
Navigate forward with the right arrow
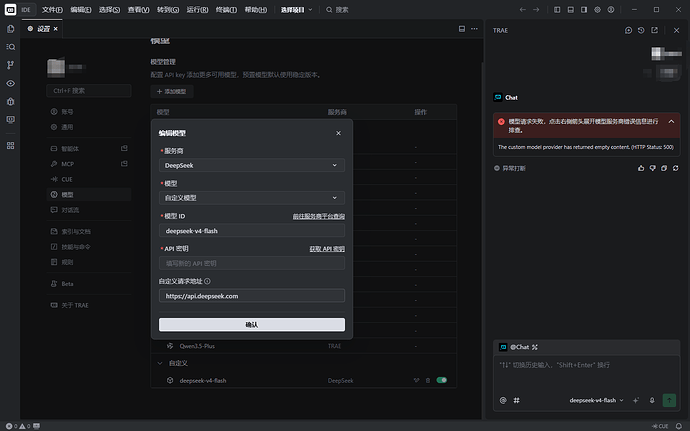[x=536, y=10]
